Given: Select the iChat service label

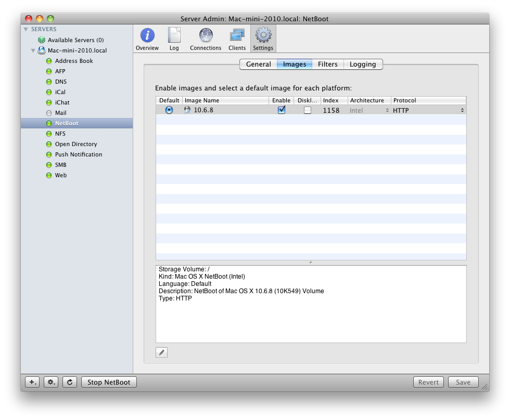Looking at the screenshot, I should coord(62,102).
